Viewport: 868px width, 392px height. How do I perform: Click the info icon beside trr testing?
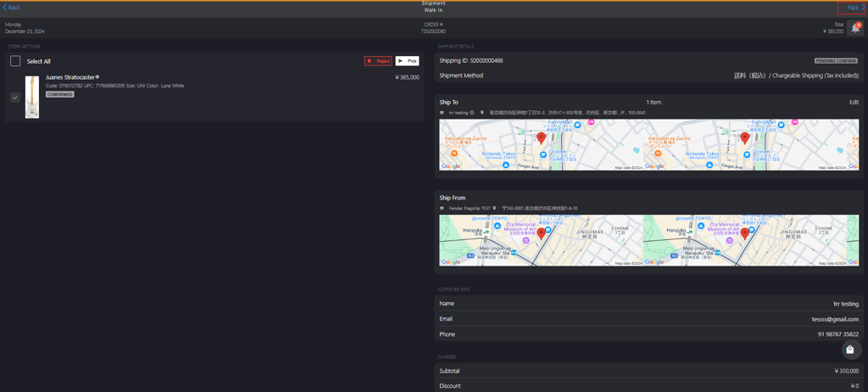click(472, 113)
